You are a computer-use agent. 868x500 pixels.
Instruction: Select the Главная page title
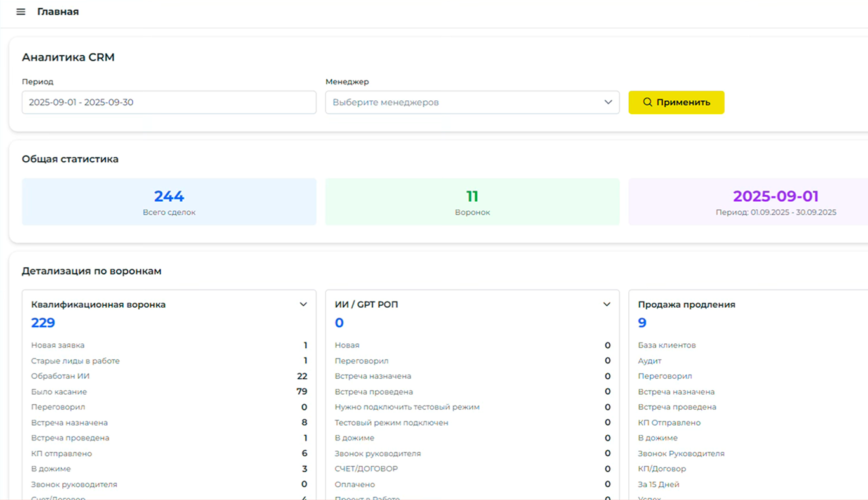(x=58, y=12)
